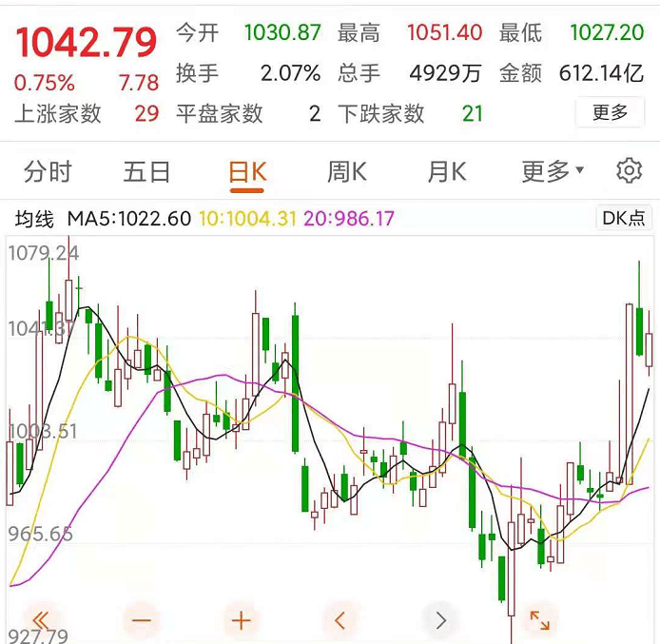Screen dimensions: 660x644
Task: Open chart settings gear icon
Action: tap(629, 171)
